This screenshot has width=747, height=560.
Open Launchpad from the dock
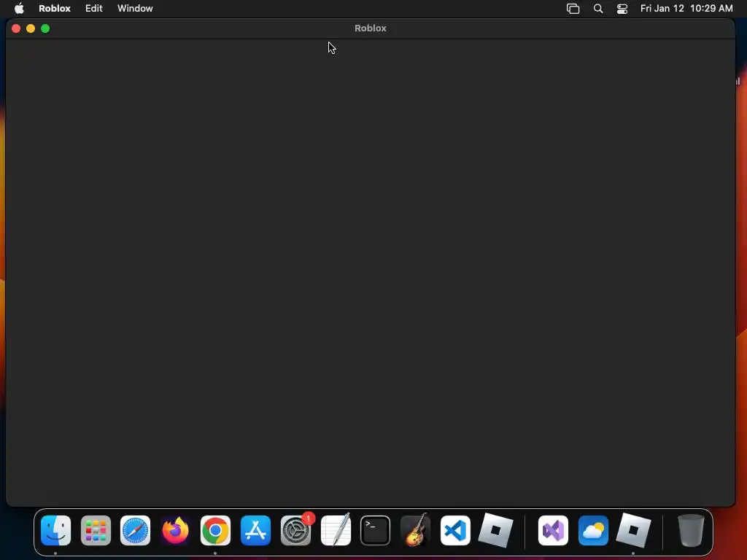point(96,531)
